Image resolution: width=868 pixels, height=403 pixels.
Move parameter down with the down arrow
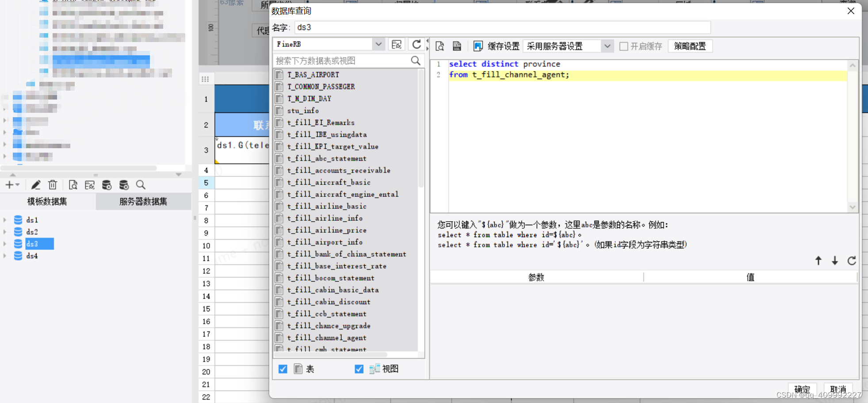[835, 261]
